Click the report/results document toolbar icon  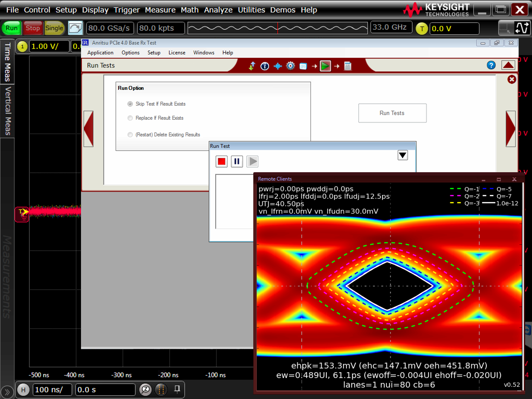click(x=348, y=66)
